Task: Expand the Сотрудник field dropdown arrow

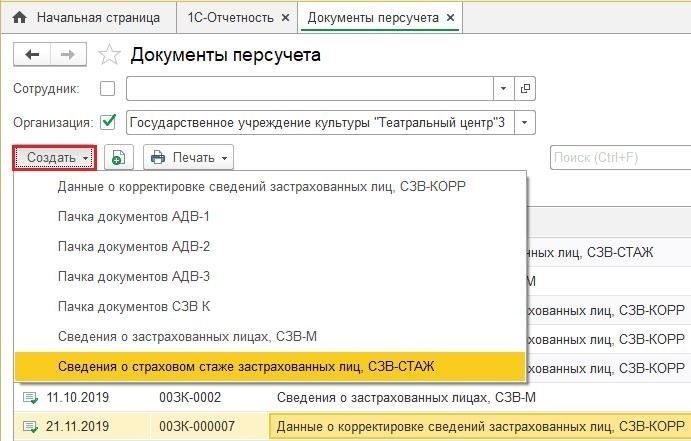Action: (503, 89)
